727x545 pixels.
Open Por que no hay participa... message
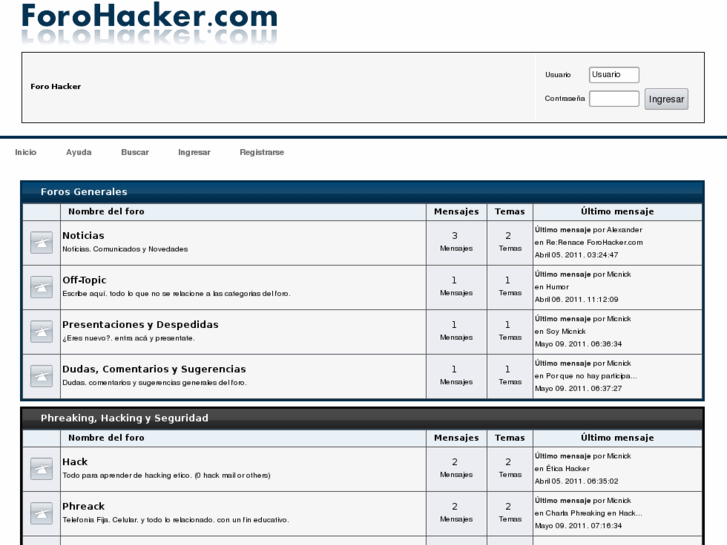592,376
